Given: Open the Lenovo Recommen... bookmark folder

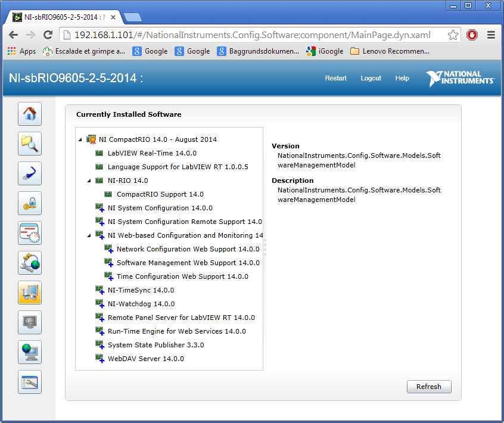Looking at the screenshot, I should pos(390,51).
